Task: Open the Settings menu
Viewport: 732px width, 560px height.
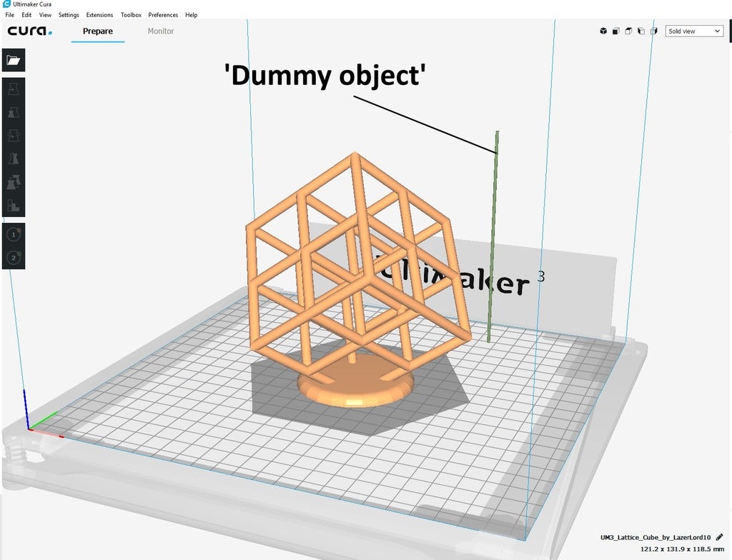Action: tap(69, 15)
